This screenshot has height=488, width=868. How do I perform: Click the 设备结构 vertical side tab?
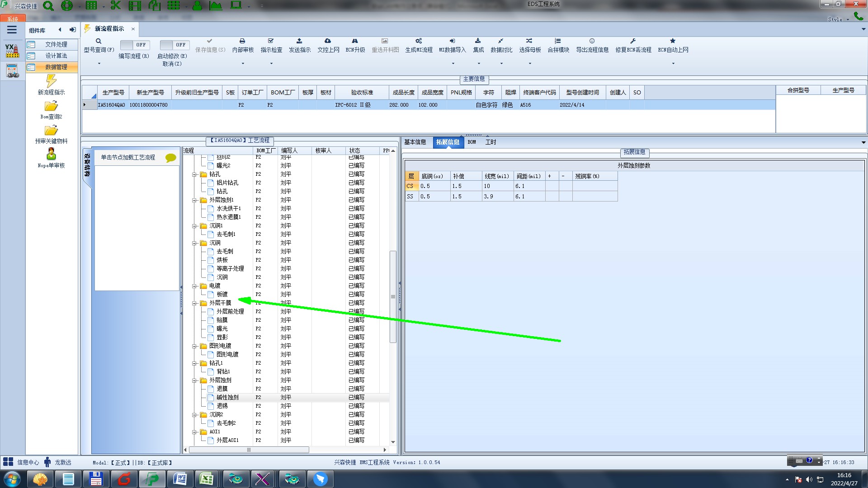87,165
